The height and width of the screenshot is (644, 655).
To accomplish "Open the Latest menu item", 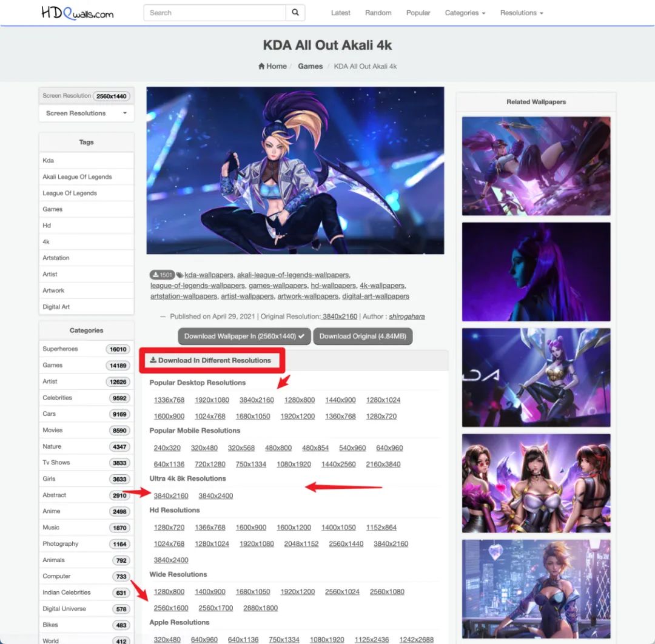I will point(340,13).
